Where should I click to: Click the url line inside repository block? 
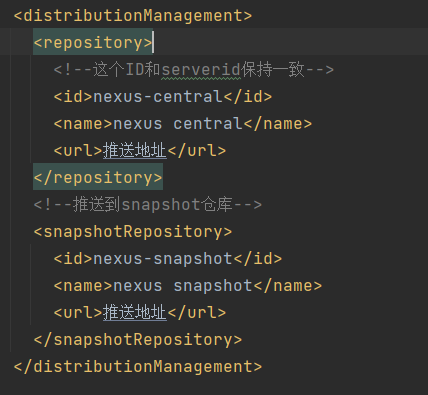(140, 151)
